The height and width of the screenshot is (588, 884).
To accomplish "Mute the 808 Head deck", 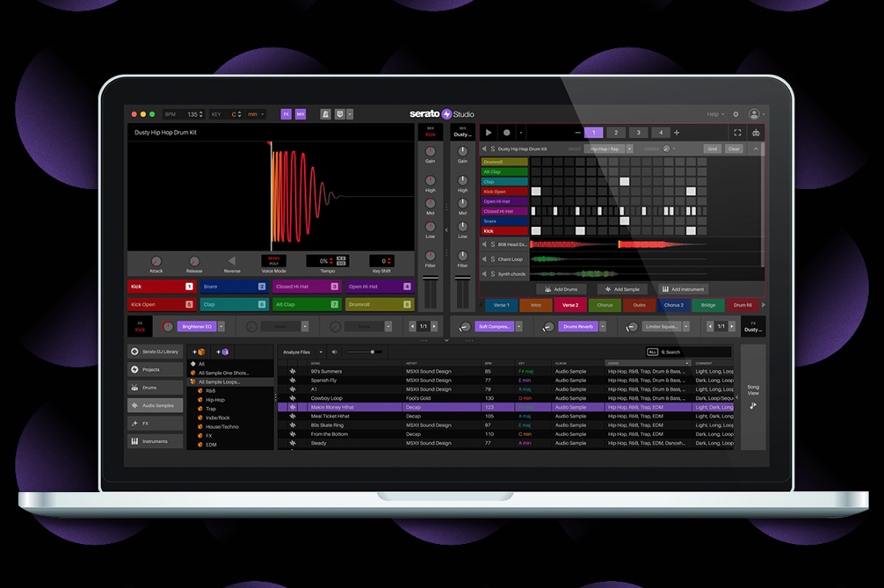I will click(x=483, y=244).
